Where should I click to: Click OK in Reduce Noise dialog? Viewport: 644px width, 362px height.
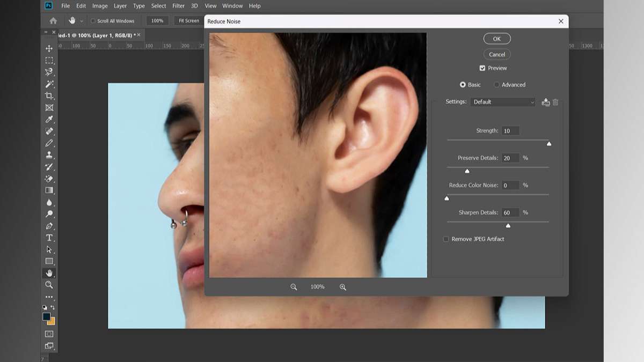(x=497, y=39)
